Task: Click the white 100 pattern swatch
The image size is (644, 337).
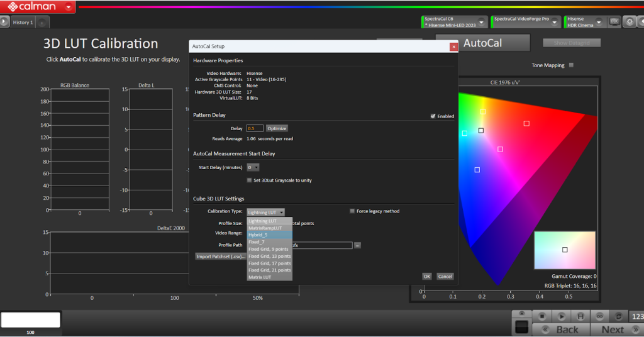Action: 30,320
